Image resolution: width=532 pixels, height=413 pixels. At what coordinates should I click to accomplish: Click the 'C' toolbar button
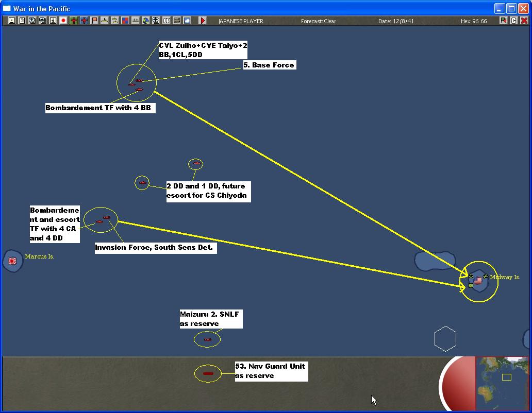(x=513, y=21)
